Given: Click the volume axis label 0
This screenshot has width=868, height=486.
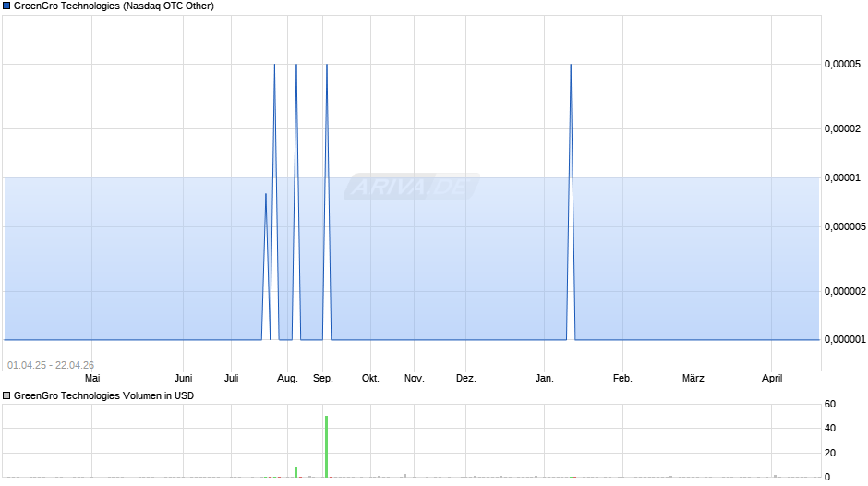Looking at the screenshot, I should (827, 477).
